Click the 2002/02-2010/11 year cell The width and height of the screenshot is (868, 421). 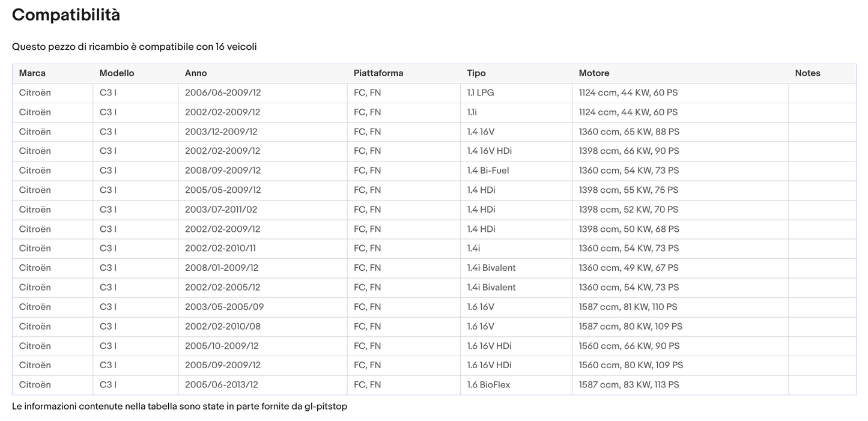(222, 249)
